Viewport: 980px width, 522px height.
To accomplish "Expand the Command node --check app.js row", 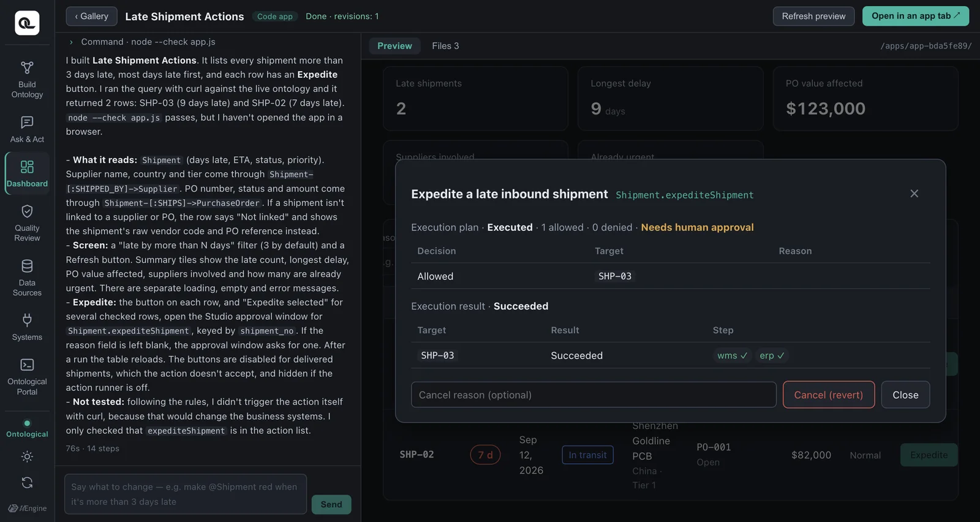I will click(142, 42).
